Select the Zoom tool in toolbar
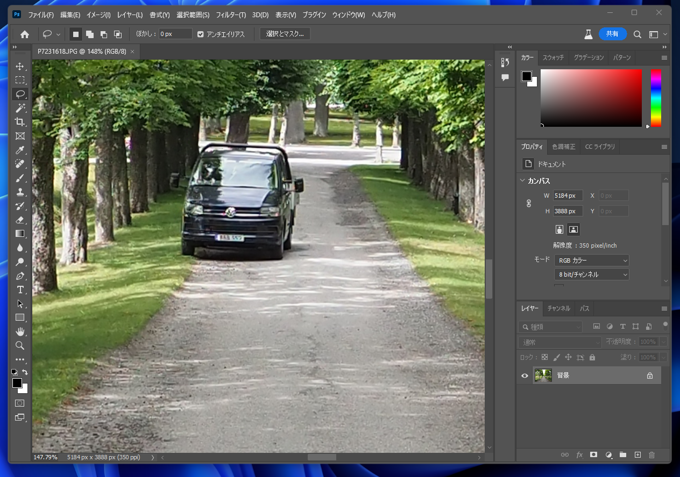This screenshot has height=477, width=680. pos(20,345)
